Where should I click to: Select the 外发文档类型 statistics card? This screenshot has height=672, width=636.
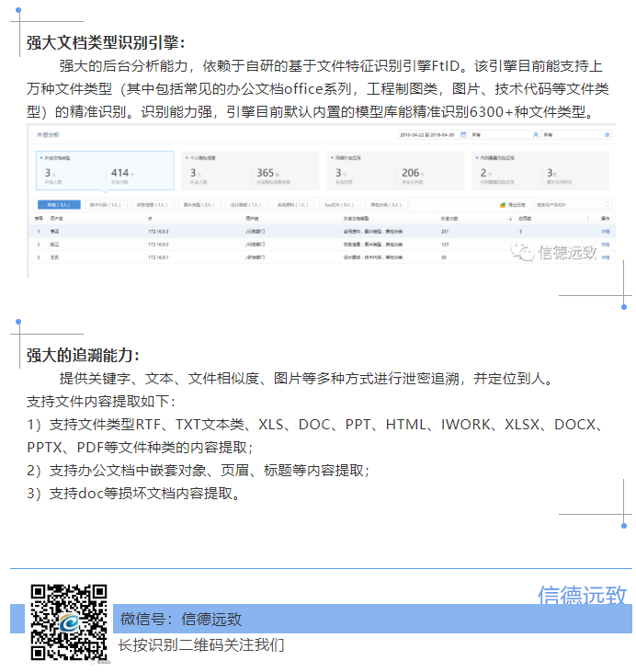(103, 171)
